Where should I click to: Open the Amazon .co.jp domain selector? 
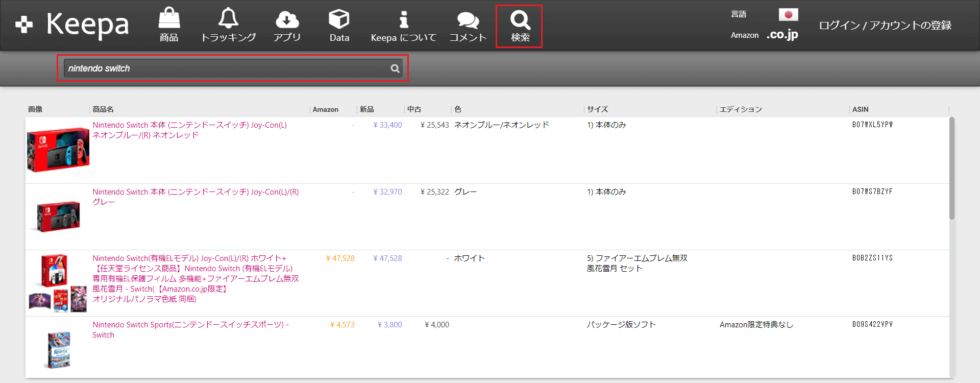(782, 35)
